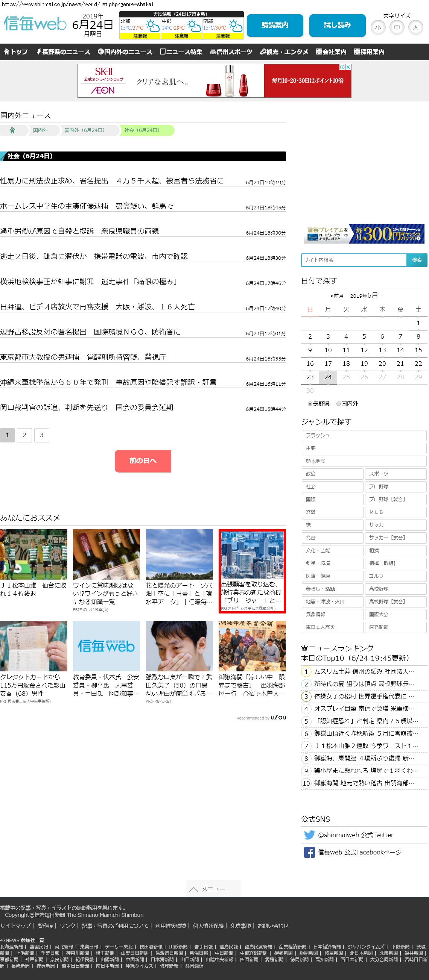This screenshot has width=429, height=980.
Task: Open 会社案内 menu
Action: (331, 52)
